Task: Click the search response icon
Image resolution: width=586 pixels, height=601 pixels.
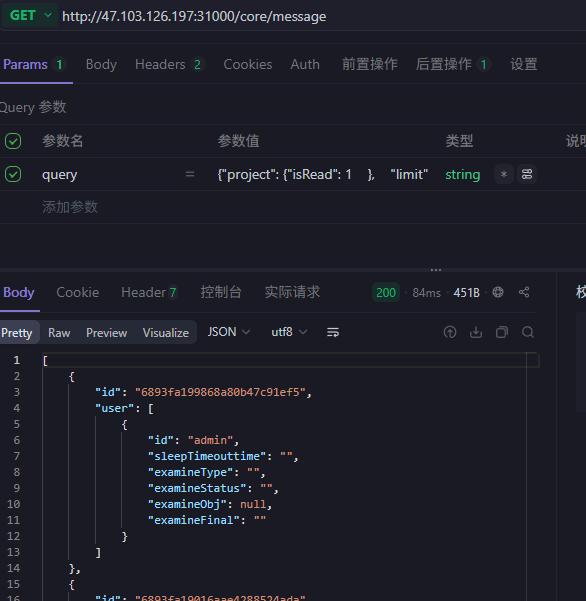Action: click(x=528, y=332)
